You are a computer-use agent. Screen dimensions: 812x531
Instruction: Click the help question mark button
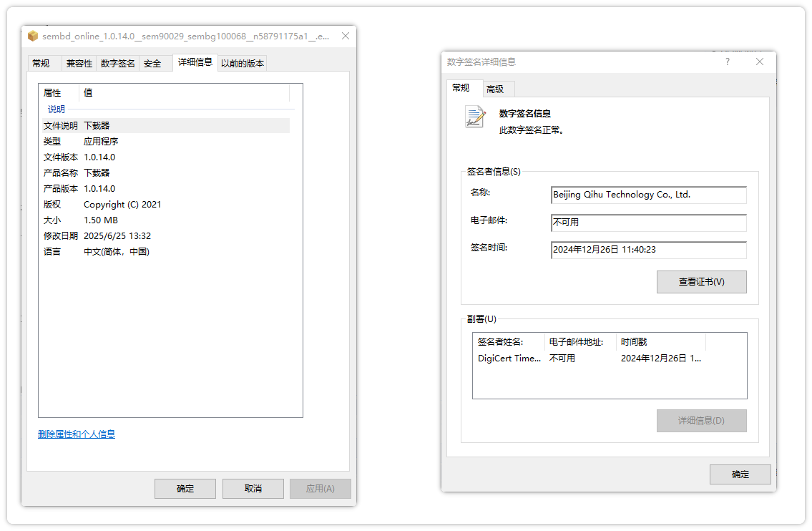click(728, 62)
